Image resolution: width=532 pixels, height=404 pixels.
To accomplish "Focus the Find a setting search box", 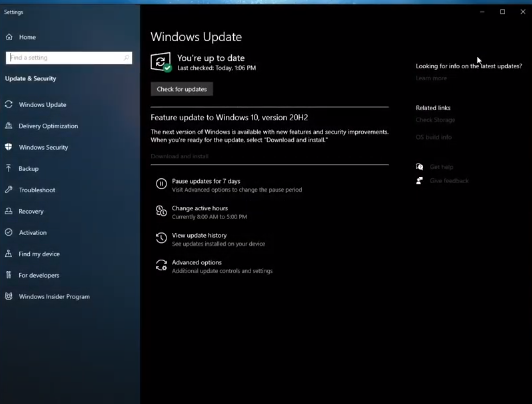I will pyautogui.click(x=69, y=58).
